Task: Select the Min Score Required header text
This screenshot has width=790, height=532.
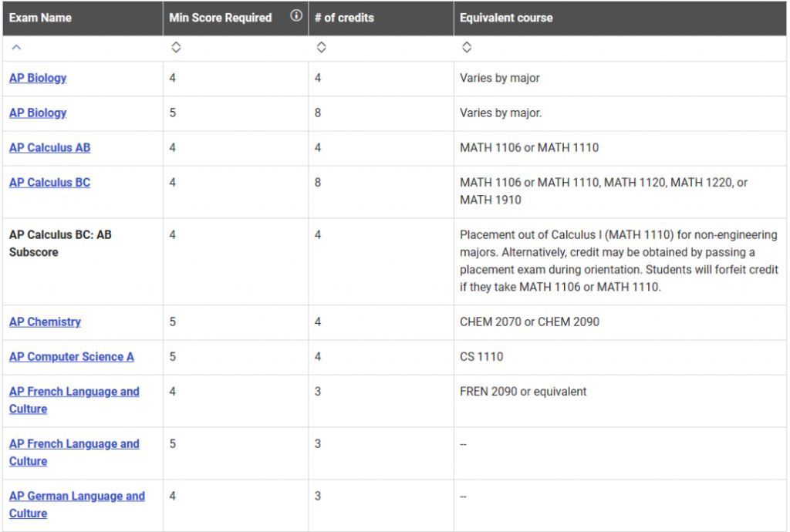Action: [x=221, y=18]
